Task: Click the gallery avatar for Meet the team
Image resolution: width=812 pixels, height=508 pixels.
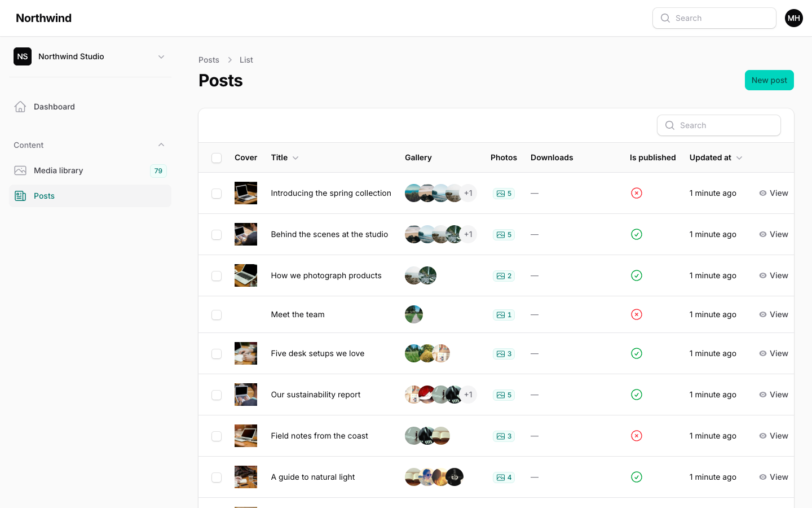Action: point(414,314)
